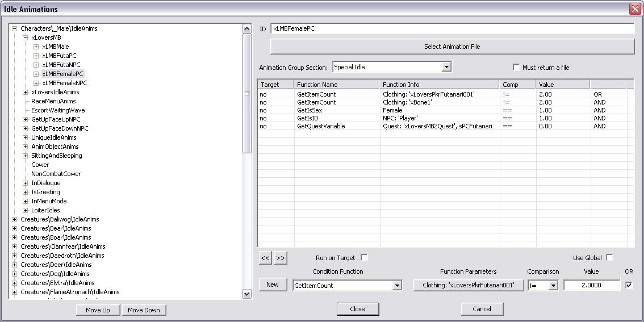Expand the xLMBFemalePC node
The height and width of the screenshot is (322, 644).
coord(36,74)
